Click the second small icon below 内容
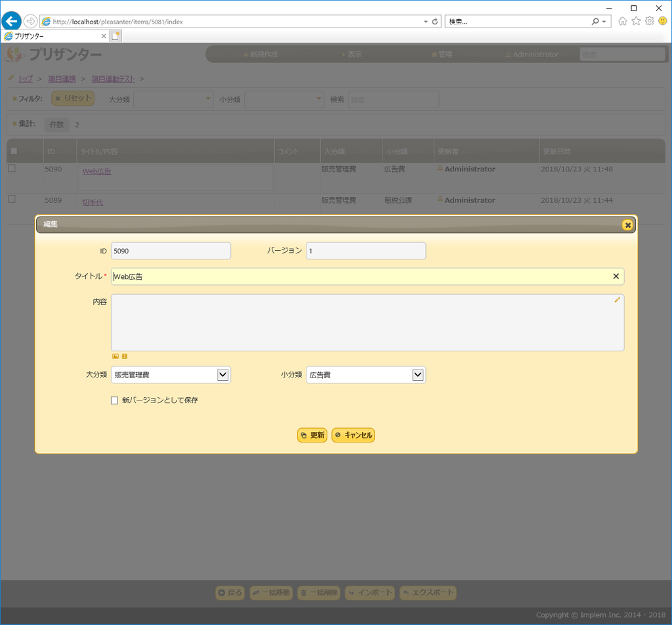This screenshot has width=672, height=625. 124,356
